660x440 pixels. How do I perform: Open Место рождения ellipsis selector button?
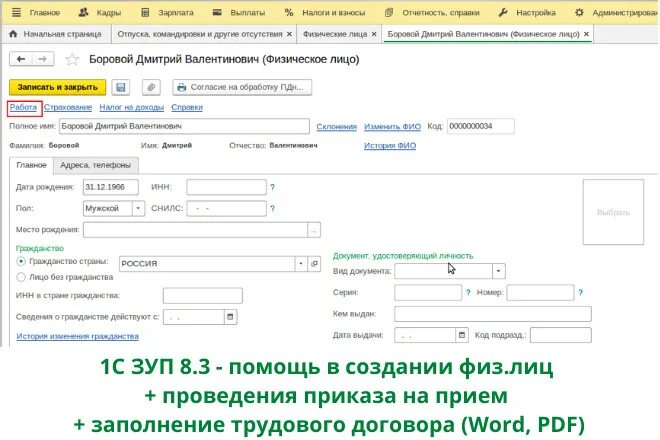point(314,230)
